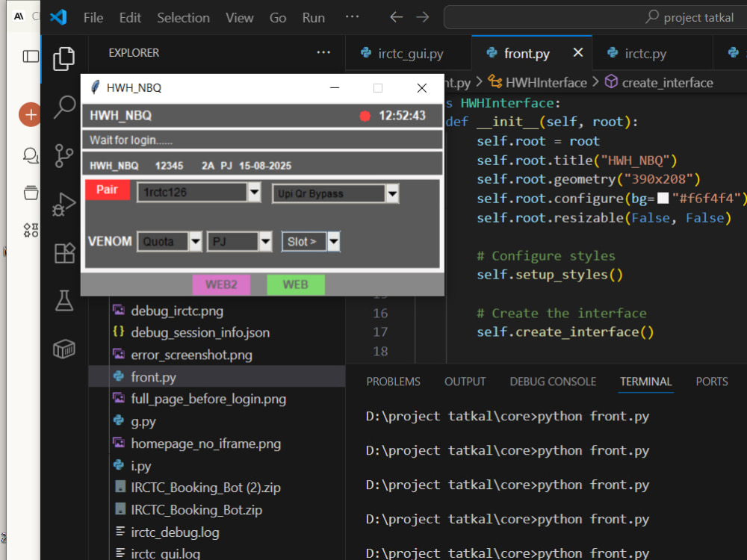747x560 pixels.
Task: Open the Selection menu
Action: pos(184,18)
